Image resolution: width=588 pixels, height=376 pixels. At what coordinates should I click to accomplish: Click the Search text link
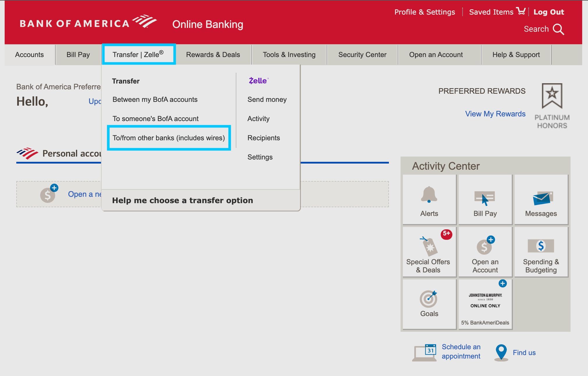tap(536, 29)
